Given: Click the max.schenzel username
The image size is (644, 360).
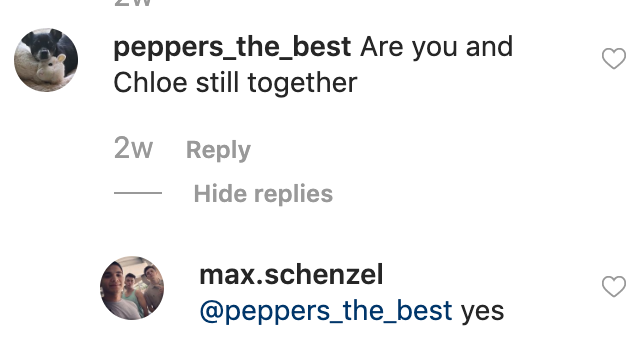Looking at the screenshot, I should tap(291, 275).
